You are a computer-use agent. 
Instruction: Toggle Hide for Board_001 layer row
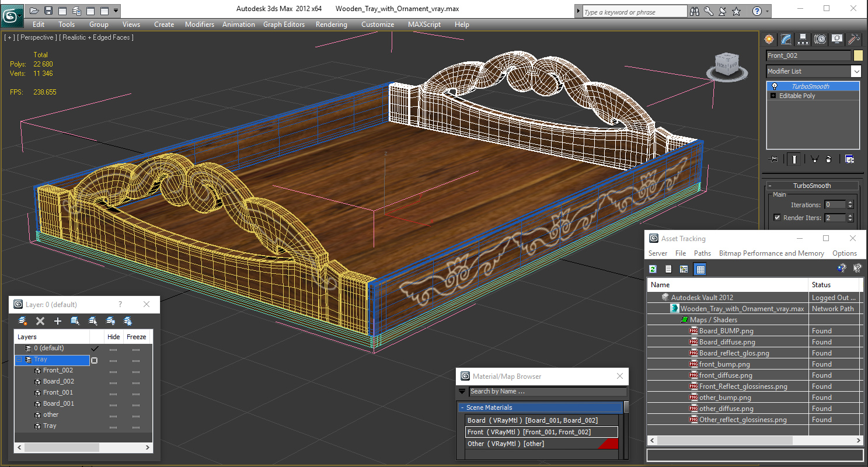pos(113,404)
